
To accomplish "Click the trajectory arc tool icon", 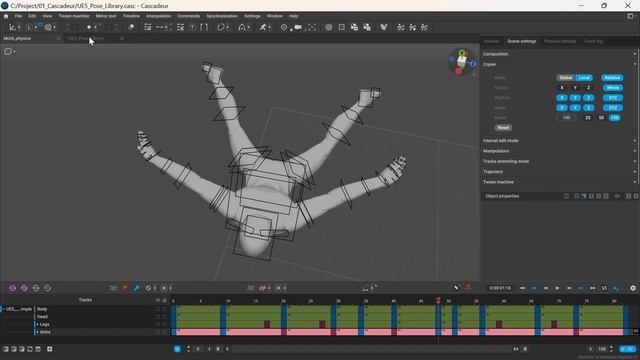I will (x=242, y=27).
